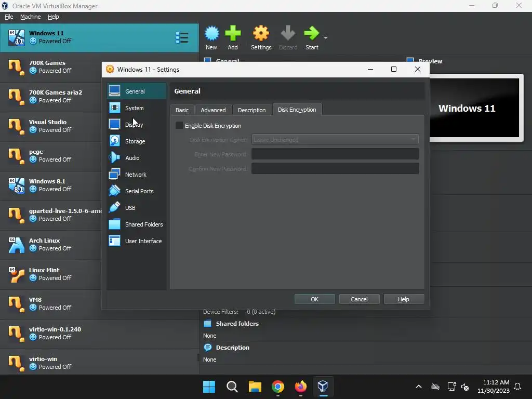Expand the Start button dropdown arrow

coord(326,37)
